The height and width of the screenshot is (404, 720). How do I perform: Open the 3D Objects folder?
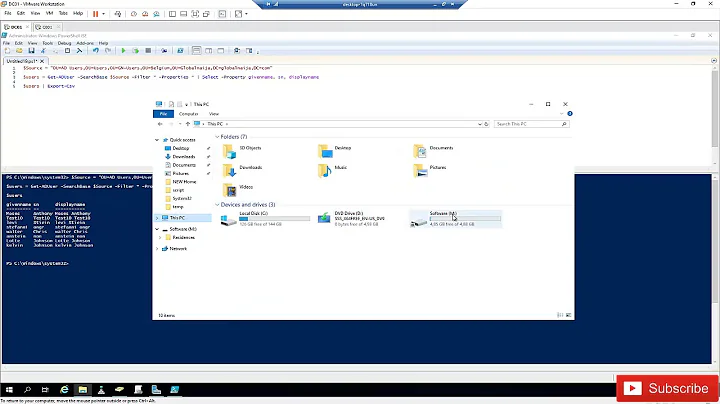click(x=230, y=150)
